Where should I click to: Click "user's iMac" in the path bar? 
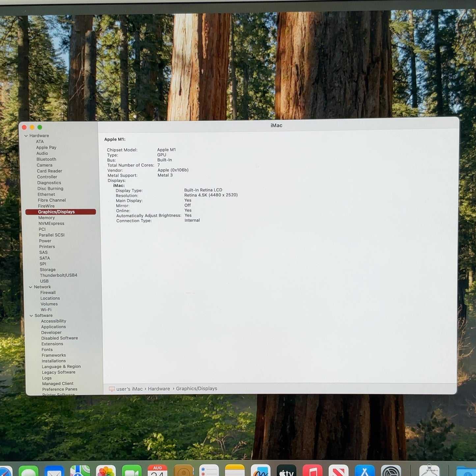pos(129,389)
